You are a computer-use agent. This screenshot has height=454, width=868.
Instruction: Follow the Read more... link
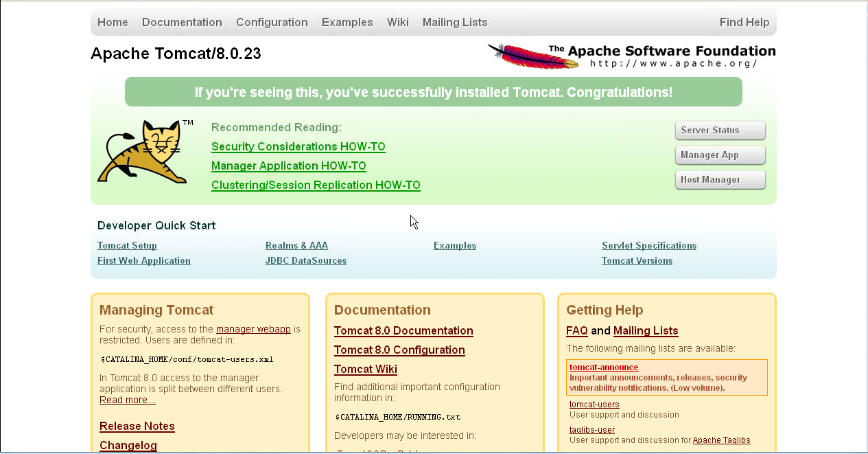[x=128, y=400]
